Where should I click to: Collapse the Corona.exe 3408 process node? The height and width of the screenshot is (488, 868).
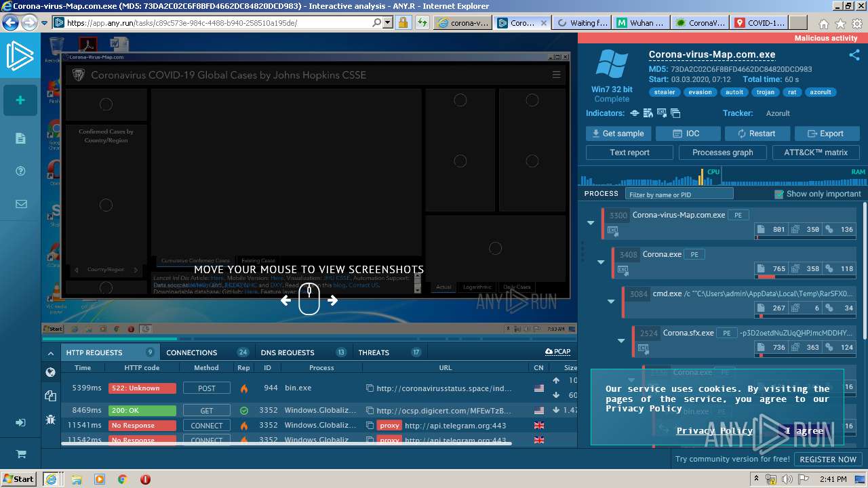(601, 262)
